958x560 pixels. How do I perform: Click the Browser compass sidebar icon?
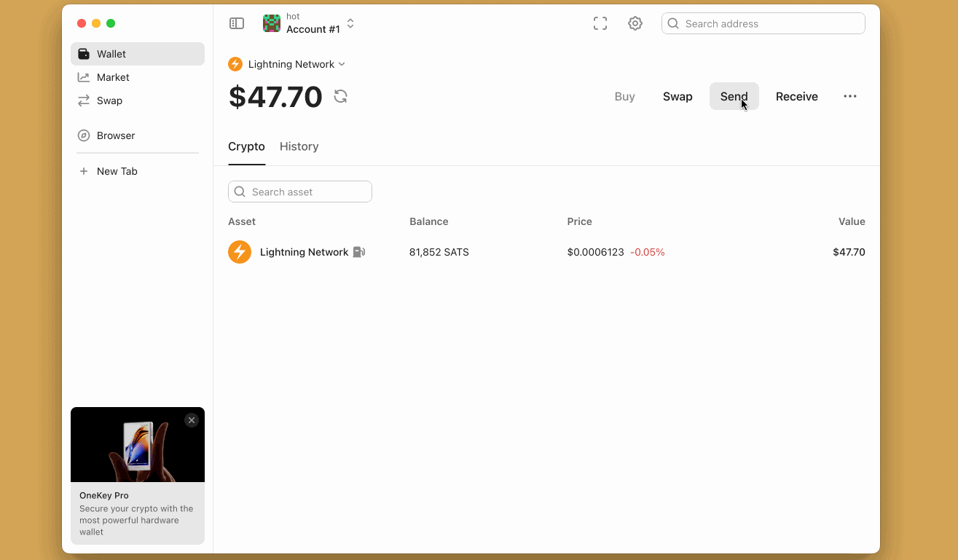coord(84,135)
